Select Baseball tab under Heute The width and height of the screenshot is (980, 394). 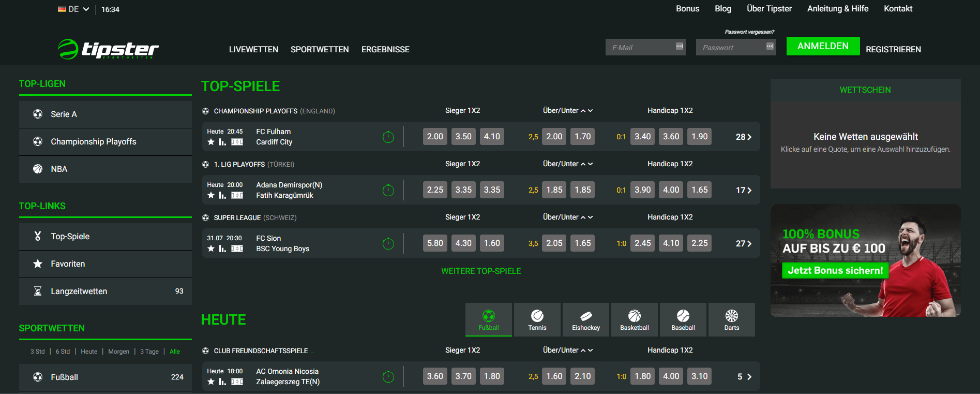click(683, 319)
